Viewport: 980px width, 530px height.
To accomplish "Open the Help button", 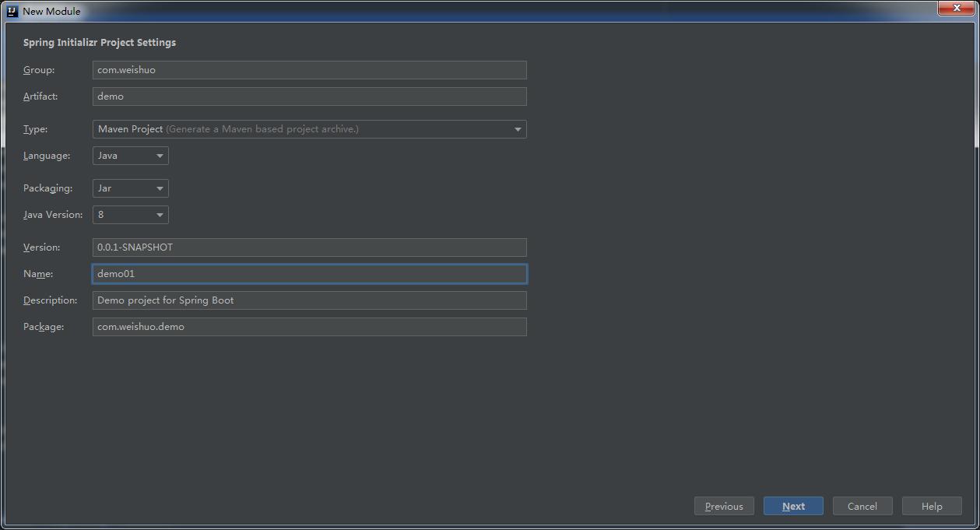I will pyautogui.click(x=932, y=506).
